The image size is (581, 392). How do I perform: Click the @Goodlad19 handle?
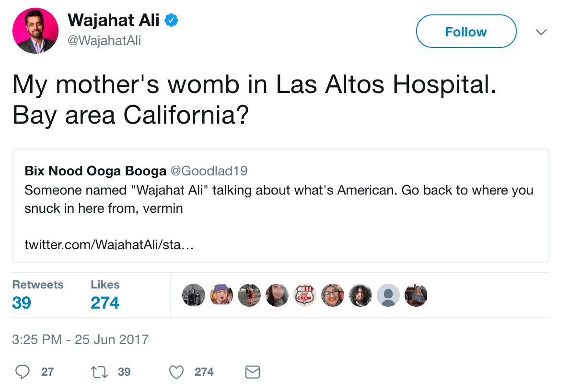point(209,171)
